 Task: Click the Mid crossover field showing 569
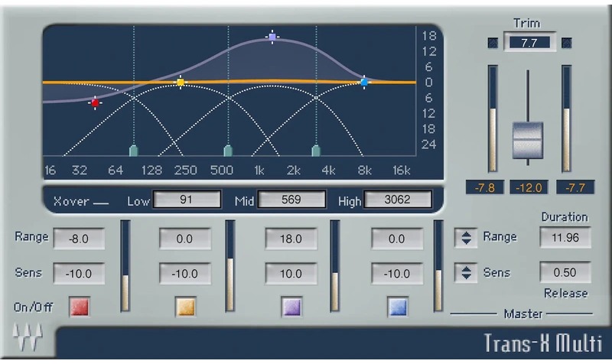pos(291,200)
